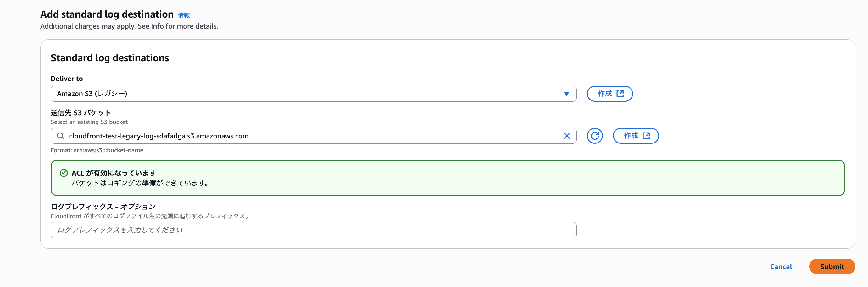This screenshot has width=868, height=287.
Task: Open the Deliver to dropdown arrow
Action: pyautogui.click(x=566, y=94)
